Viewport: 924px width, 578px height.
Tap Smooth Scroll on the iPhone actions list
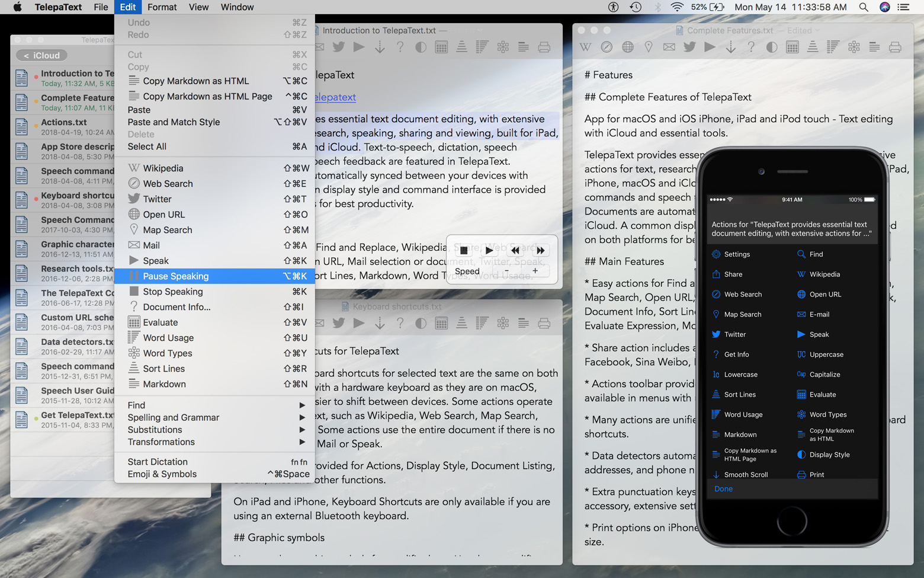pos(740,475)
